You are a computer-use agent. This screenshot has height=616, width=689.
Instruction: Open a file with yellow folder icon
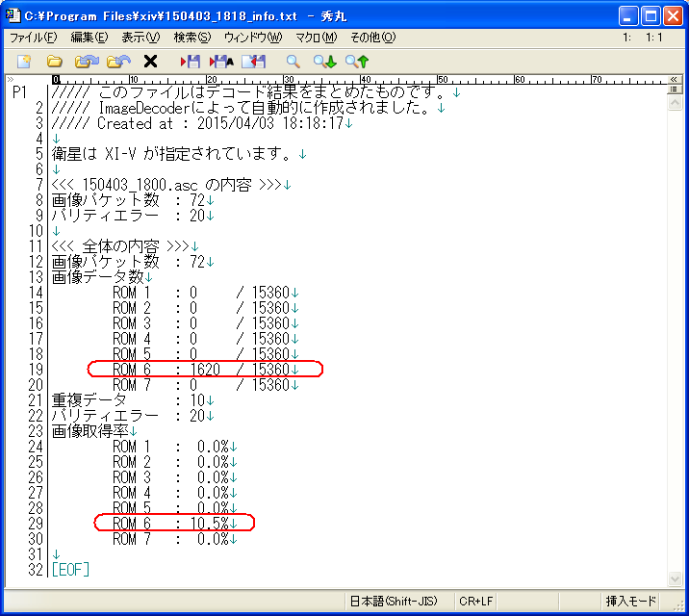55,62
